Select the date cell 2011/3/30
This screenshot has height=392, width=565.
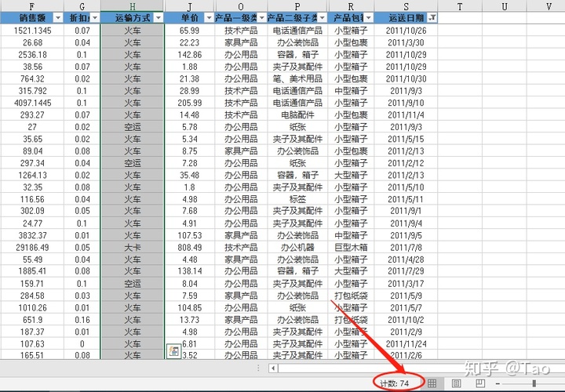pos(406,42)
